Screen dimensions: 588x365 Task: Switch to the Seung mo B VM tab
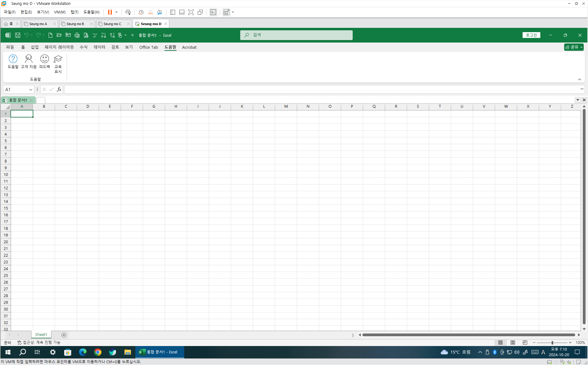tap(75, 24)
